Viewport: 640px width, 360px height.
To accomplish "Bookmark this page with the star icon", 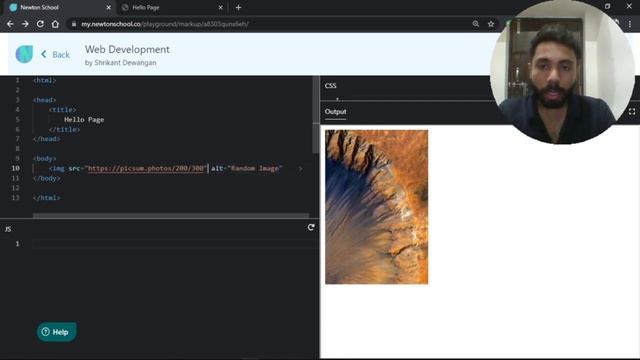I will click(491, 24).
